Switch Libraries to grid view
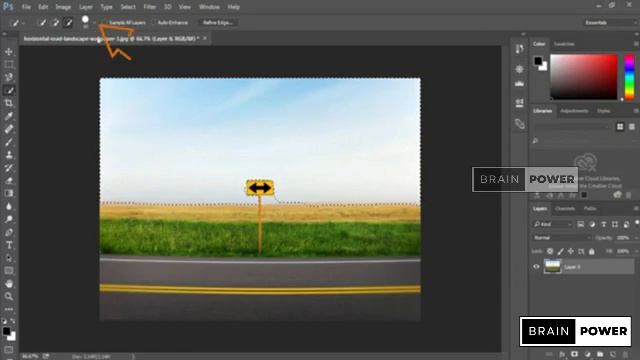 click(620, 127)
